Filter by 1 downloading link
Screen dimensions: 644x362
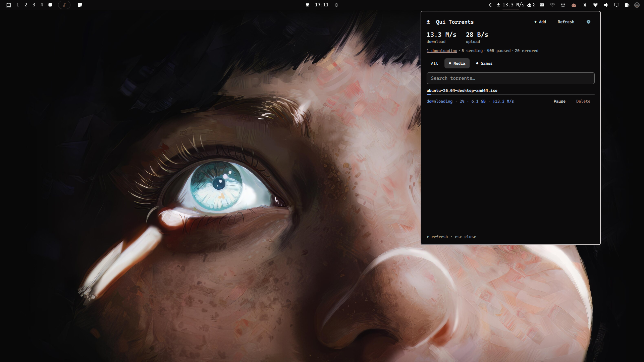point(442,51)
